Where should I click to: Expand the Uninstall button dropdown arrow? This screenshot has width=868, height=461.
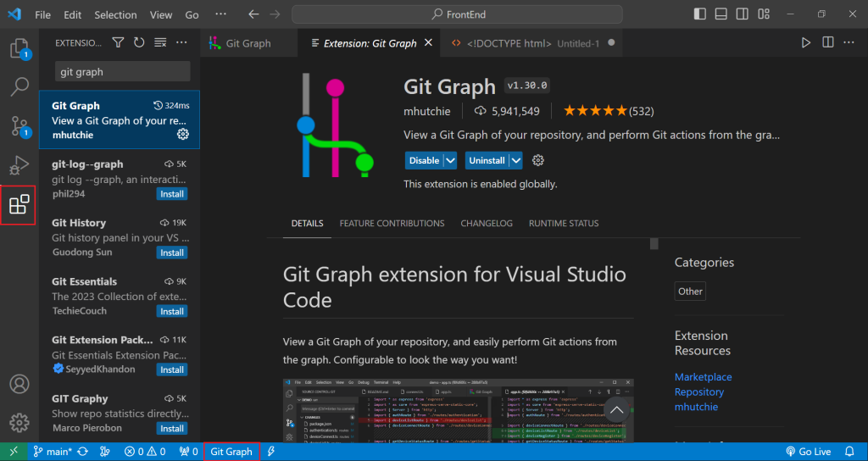coord(516,160)
